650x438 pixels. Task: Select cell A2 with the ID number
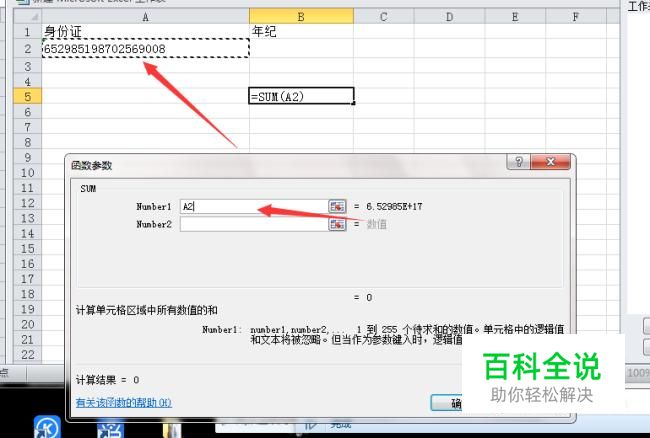146,49
